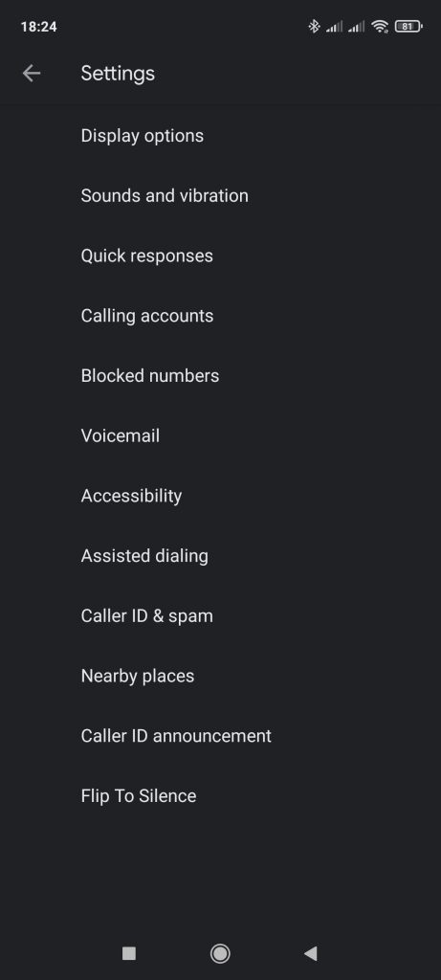Tap the Android back triangle button

tap(311, 952)
